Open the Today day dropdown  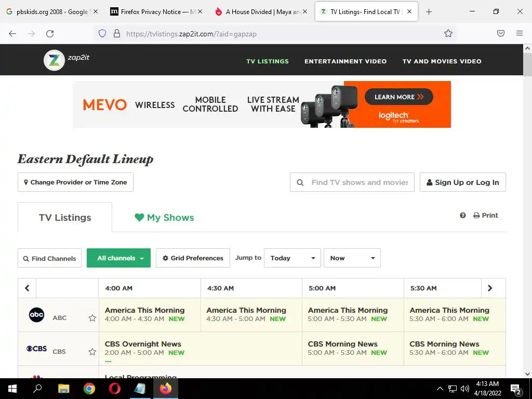click(x=292, y=258)
